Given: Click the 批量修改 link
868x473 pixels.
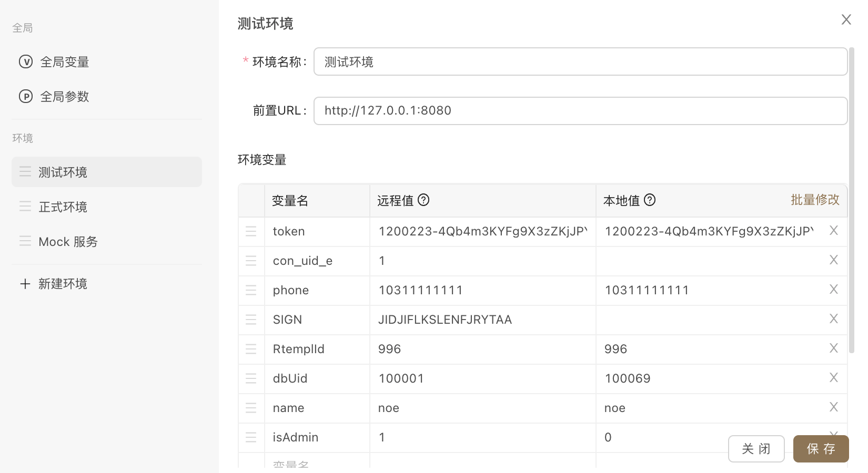Looking at the screenshot, I should [815, 200].
